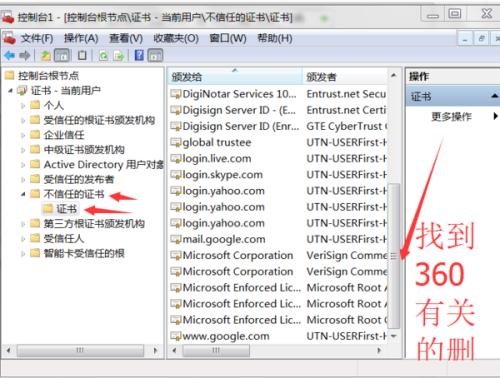
Task: Expand the Active Directory 用户对象 node
Action: pos(23,165)
